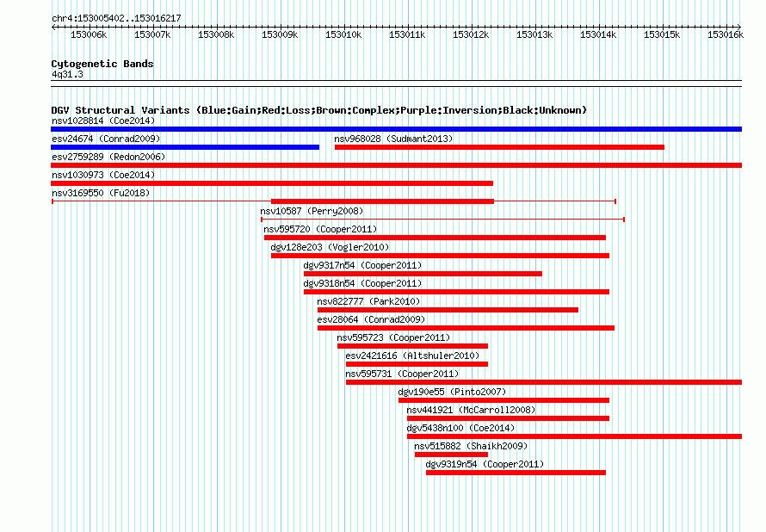Select the red bar under esv2421616
The height and width of the screenshot is (532, 766).
point(417,364)
